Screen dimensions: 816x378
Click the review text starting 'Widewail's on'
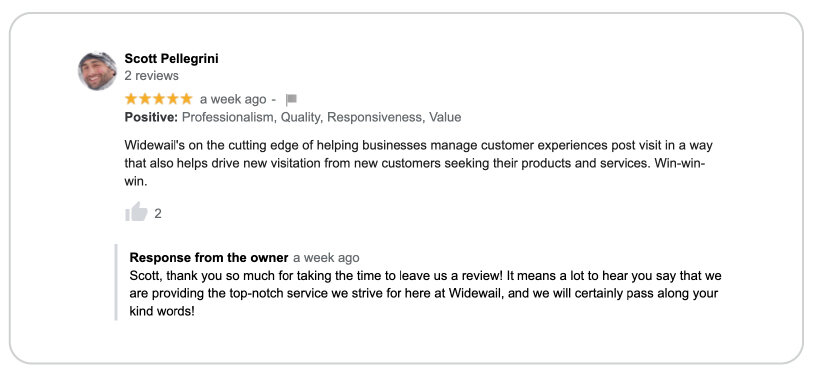(415, 163)
